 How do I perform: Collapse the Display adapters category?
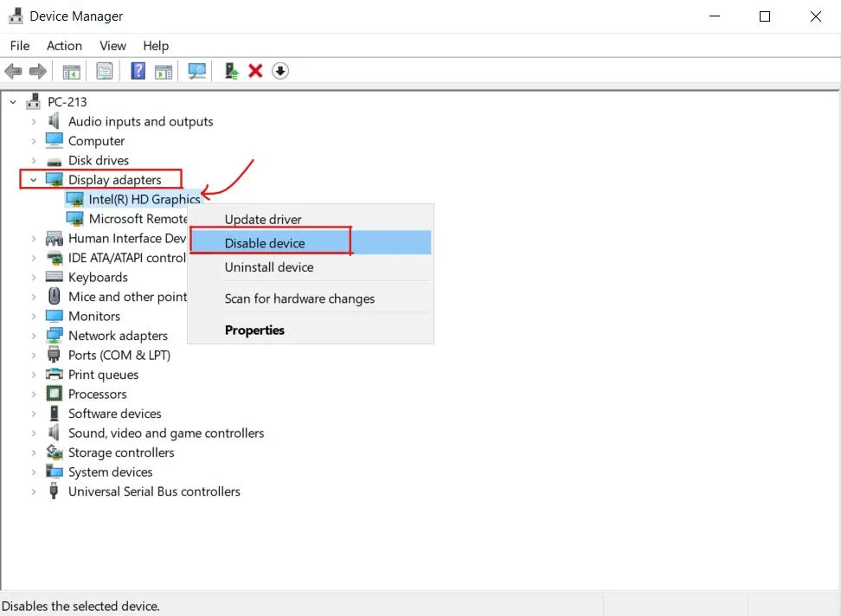point(33,179)
